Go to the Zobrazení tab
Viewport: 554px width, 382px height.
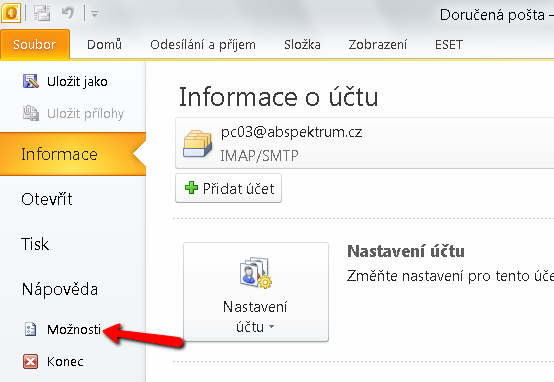click(x=378, y=45)
